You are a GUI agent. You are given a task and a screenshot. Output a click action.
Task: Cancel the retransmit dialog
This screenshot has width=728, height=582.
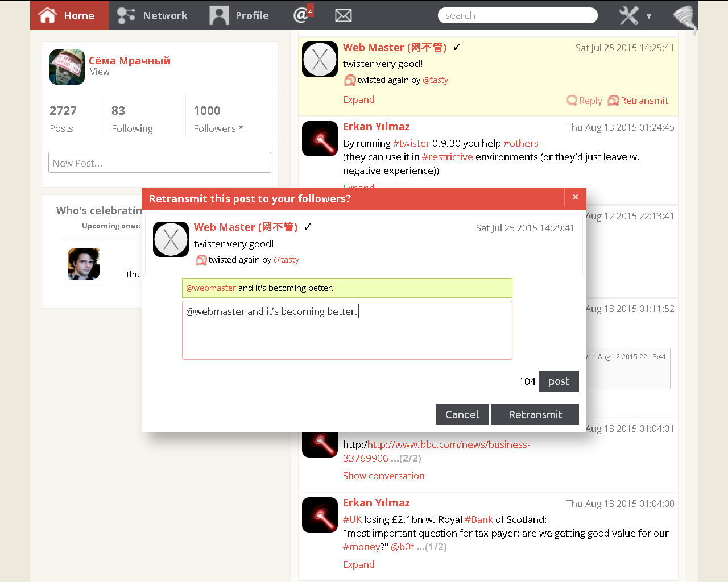pos(462,414)
